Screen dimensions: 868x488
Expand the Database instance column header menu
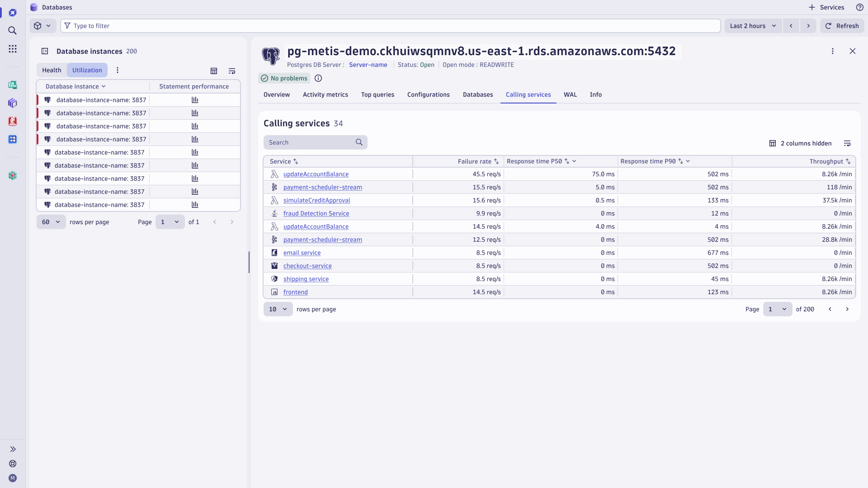[x=104, y=86]
